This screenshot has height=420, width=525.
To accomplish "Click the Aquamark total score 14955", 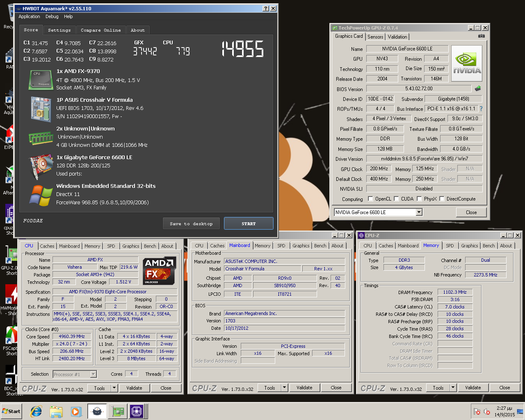I will [x=243, y=49].
